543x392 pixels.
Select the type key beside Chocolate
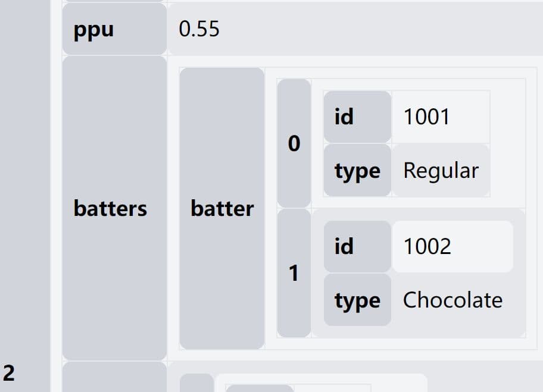(x=357, y=300)
